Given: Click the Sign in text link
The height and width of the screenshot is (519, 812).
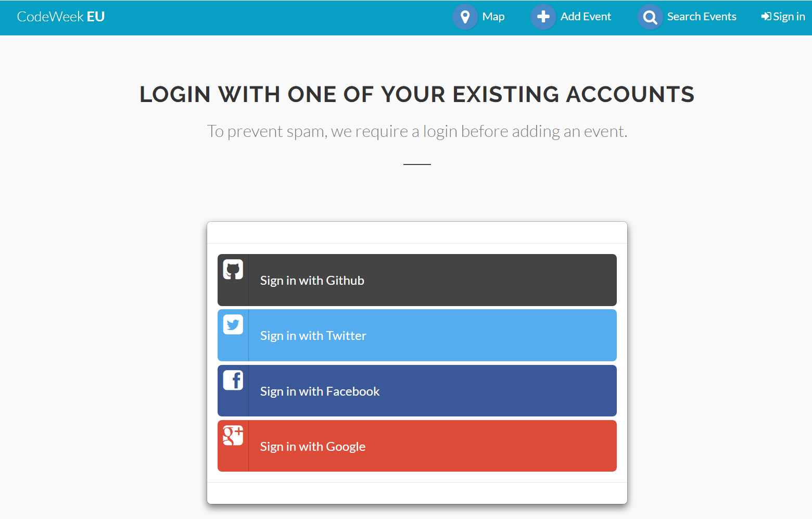Looking at the screenshot, I should (789, 17).
